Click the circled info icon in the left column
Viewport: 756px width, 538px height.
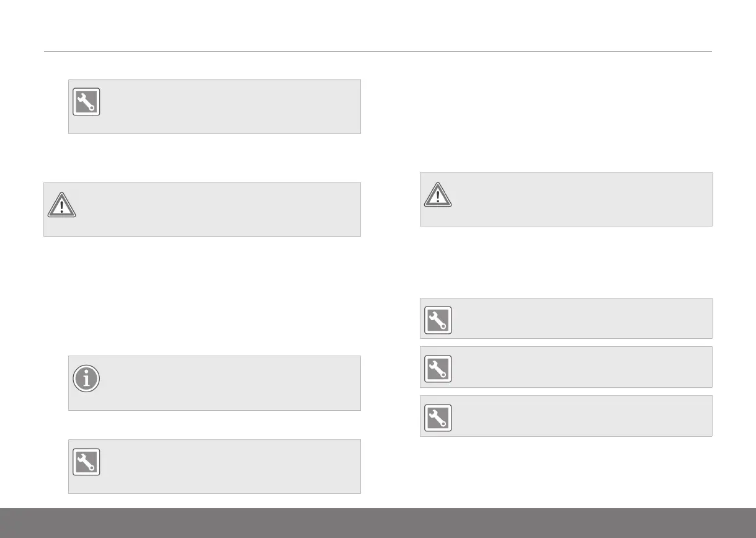(86, 379)
